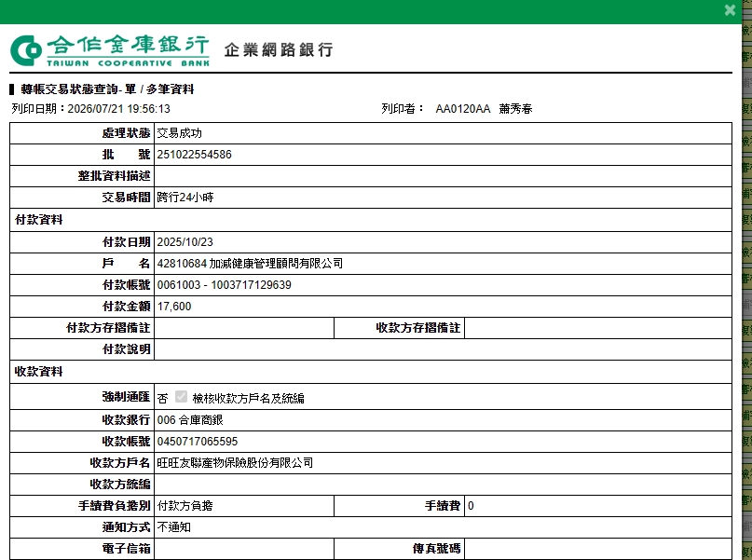This screenshot has width=752, height=560.
Task: Click the handling fee value 0
Action: pyautogui.click(x=471, y=506)
